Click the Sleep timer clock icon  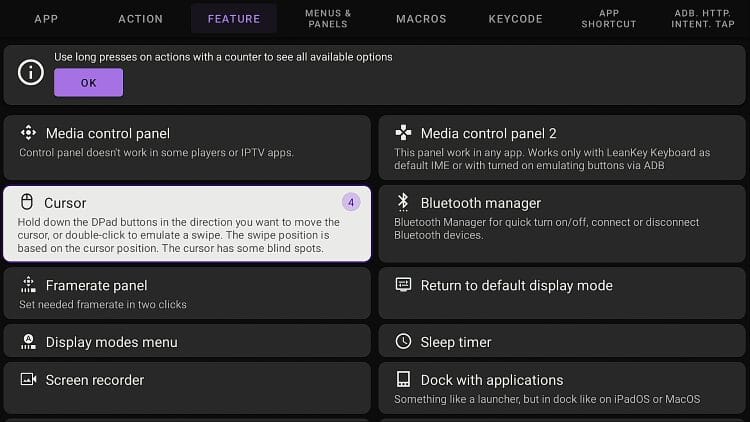click(403, 342)
